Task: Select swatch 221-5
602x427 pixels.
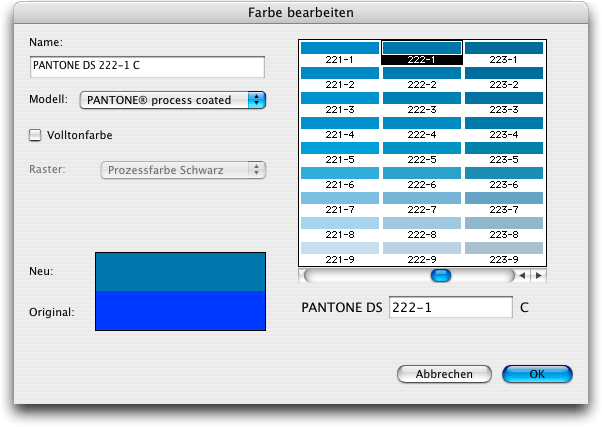Action: coord(340,153)
